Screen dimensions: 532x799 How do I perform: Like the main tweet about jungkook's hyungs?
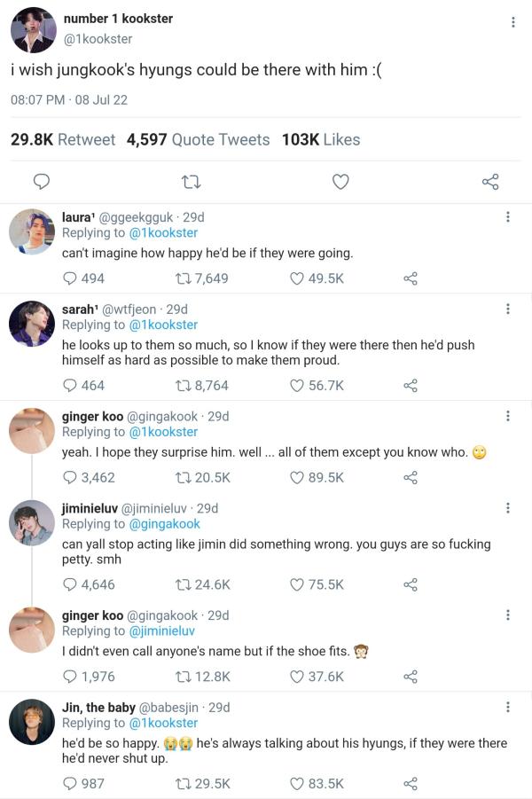click(x=340, y=182)
